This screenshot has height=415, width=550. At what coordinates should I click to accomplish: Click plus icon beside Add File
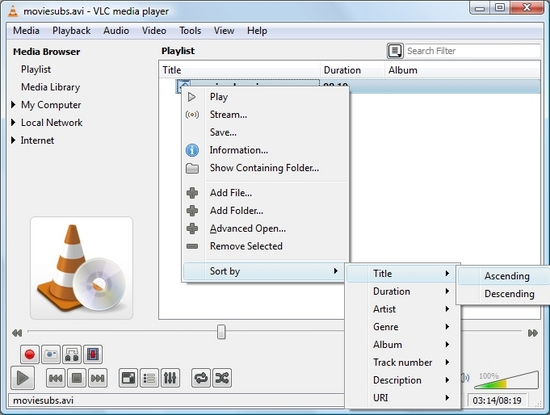pyautogui.click(x=192, y=193)
